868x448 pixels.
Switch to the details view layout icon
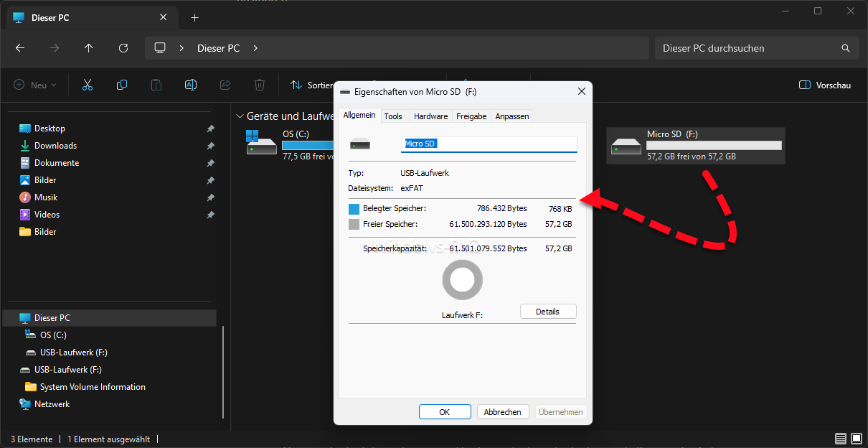[840, 439]
